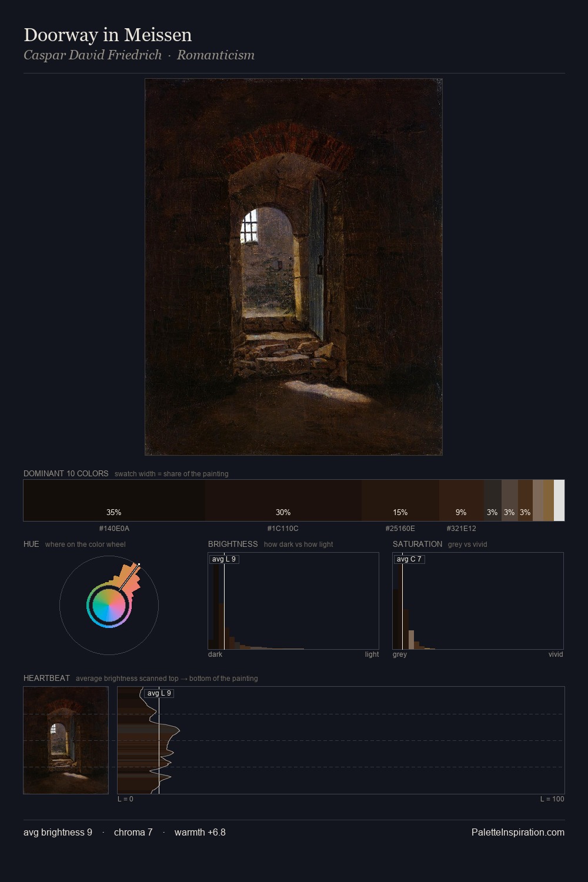Click the 'L = 0' axis label
Screen dimensions: 588x882
(125, 799)
